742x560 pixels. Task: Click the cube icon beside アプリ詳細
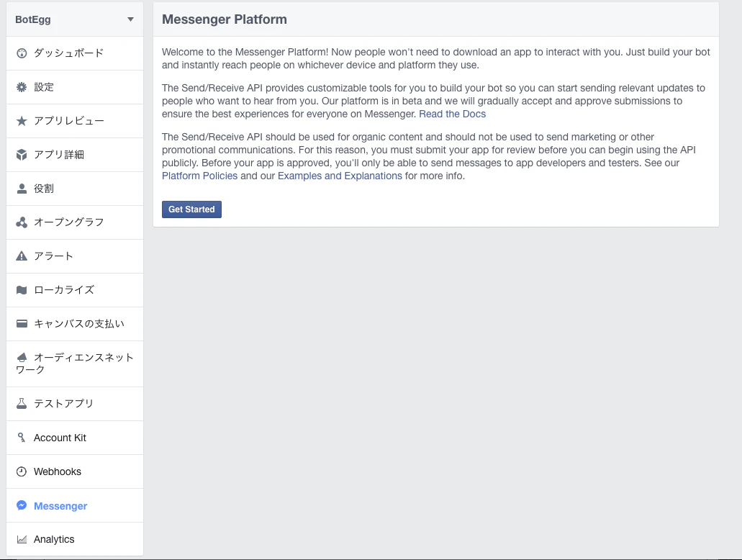point(22,155)
